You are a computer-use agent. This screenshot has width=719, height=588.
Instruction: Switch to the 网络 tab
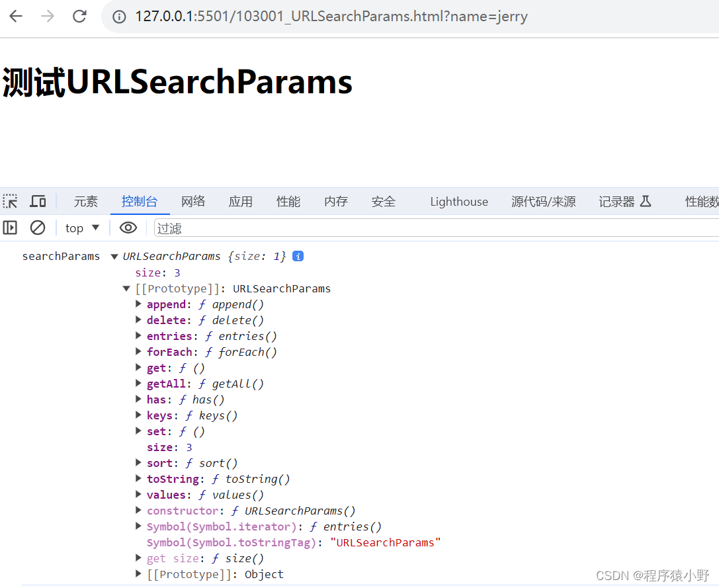193,202
